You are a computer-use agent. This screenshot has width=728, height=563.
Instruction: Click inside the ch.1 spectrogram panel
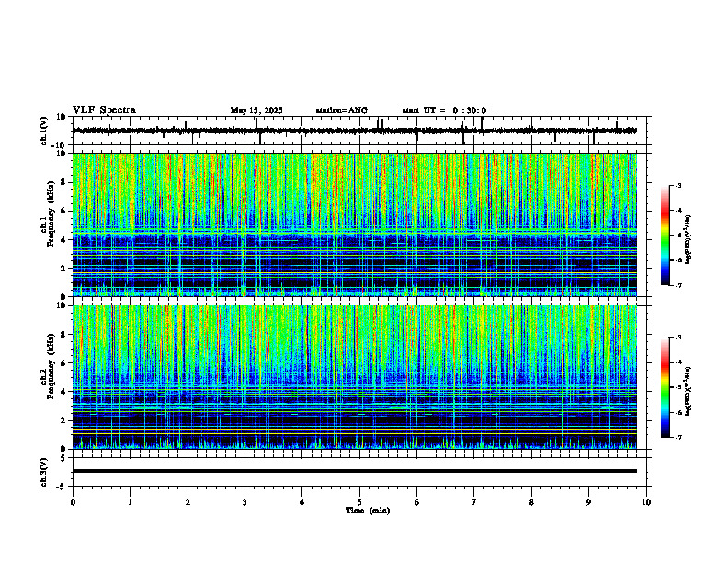coord(355,224)
